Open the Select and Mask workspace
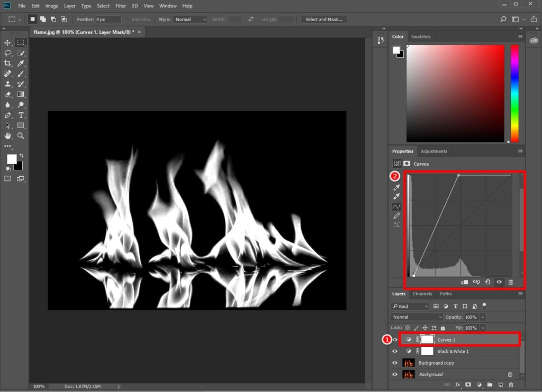Viewport: 542px width, 392px height. coord(323,19)
